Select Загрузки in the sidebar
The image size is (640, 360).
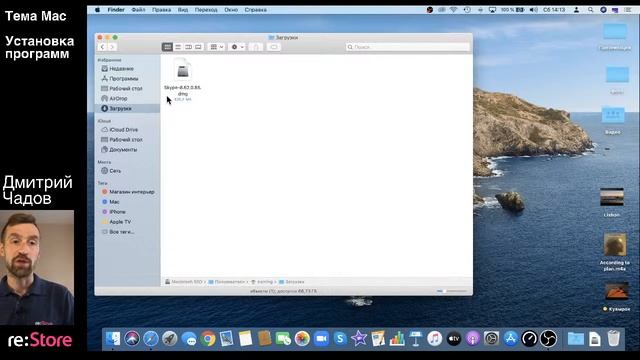(127, 109)
